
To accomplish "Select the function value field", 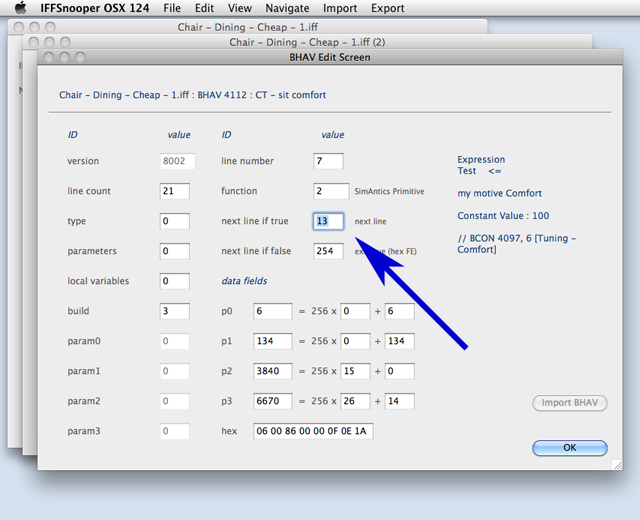I will 328,191.
